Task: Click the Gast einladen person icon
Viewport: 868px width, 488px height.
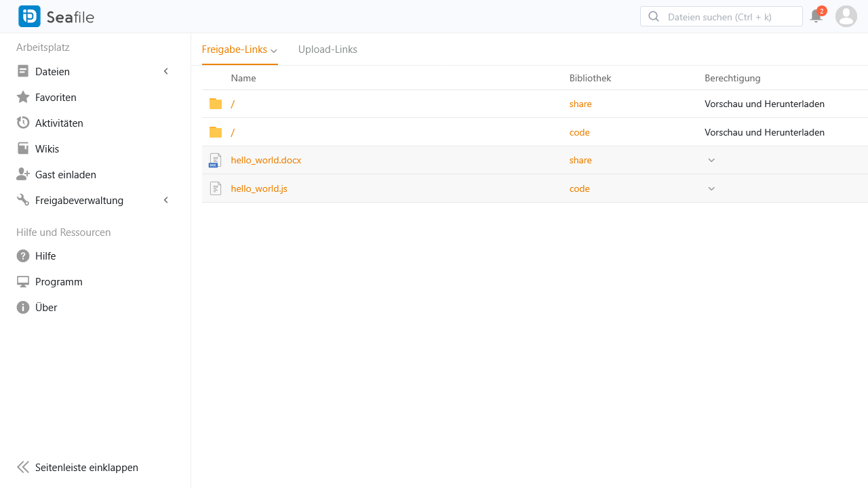Action: (x=23, y=175)
